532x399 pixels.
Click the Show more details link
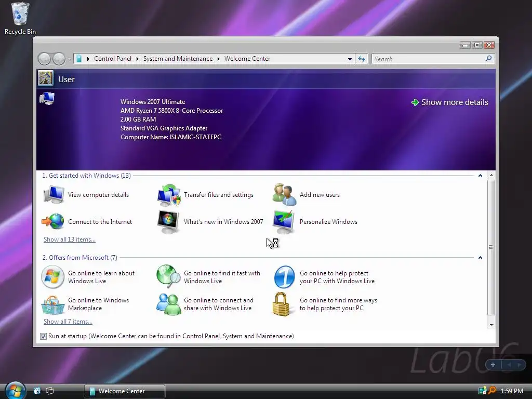(455, 102)
